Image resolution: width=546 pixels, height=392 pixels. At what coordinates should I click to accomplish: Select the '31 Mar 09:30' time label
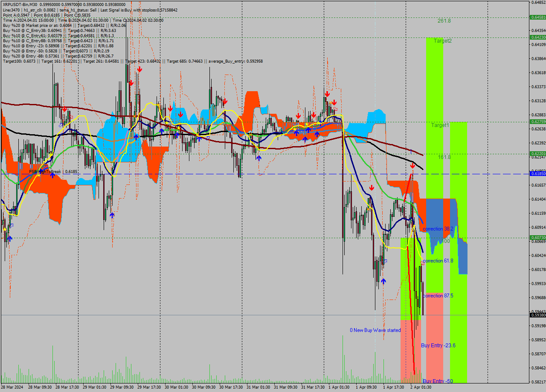tap(285, 387)
